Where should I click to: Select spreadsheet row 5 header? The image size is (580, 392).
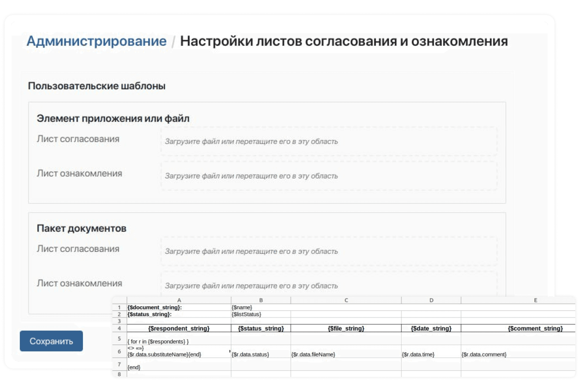click(119, 338)
